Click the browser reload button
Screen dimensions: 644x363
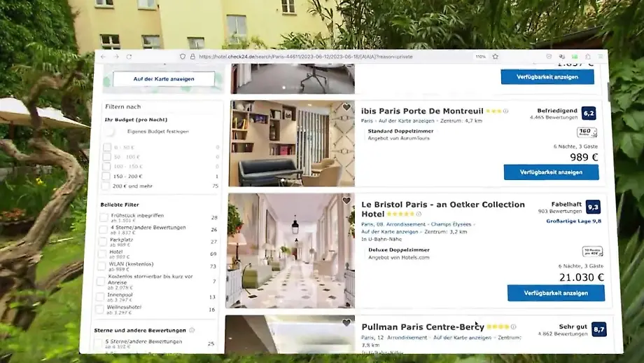[x=129, y=57]
